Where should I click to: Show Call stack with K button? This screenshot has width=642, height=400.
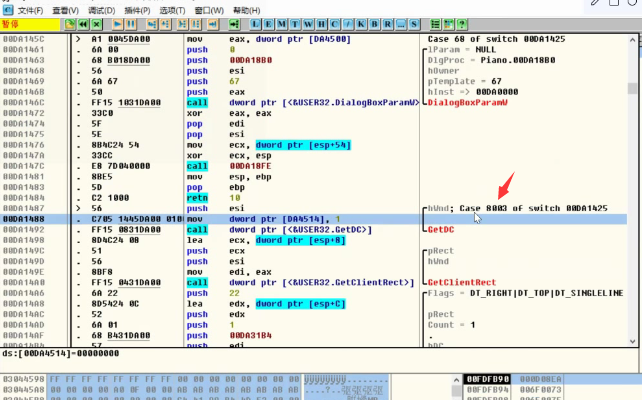point(361,25)
